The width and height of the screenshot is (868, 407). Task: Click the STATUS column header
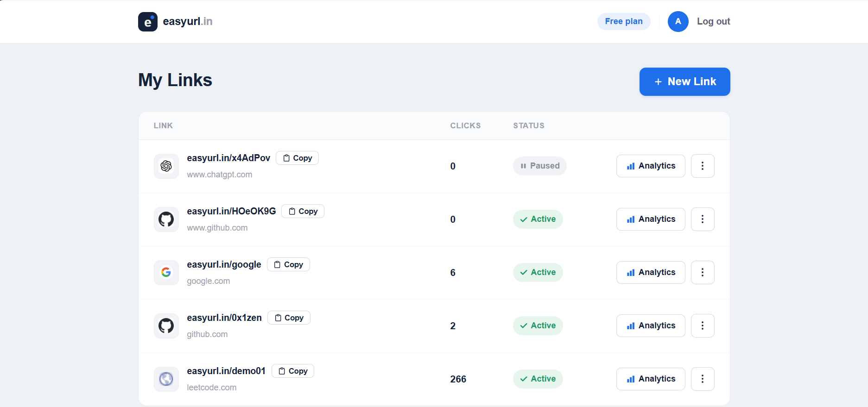pyautogui.click(x=529, y=125)
